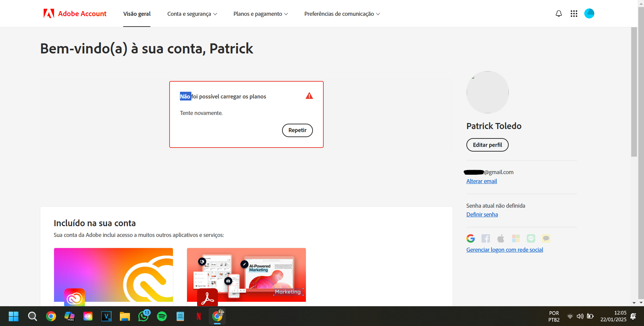The height and width of the screenshot is (326, 644).
Task: Select the green Line social login icon
Action: coord(531,238)
